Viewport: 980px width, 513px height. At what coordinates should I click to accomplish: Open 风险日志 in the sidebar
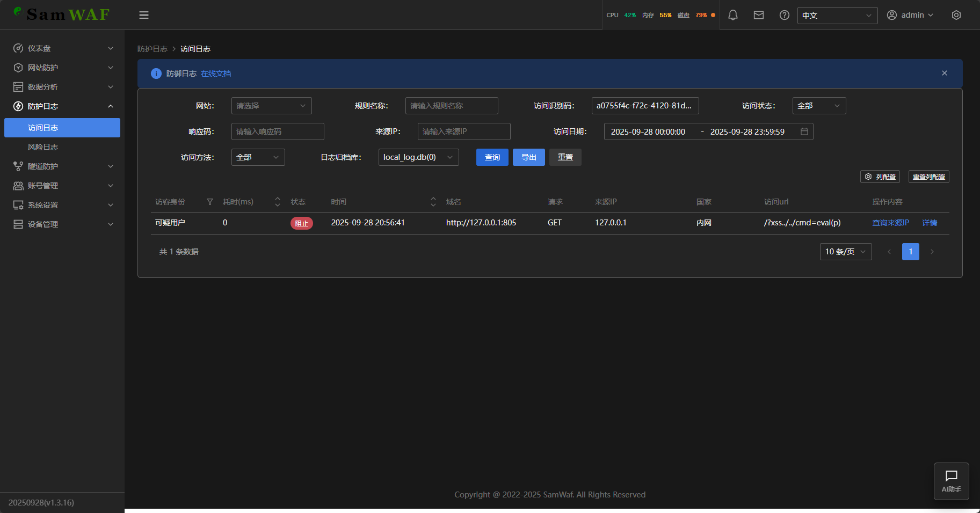[x=43, y=147]
